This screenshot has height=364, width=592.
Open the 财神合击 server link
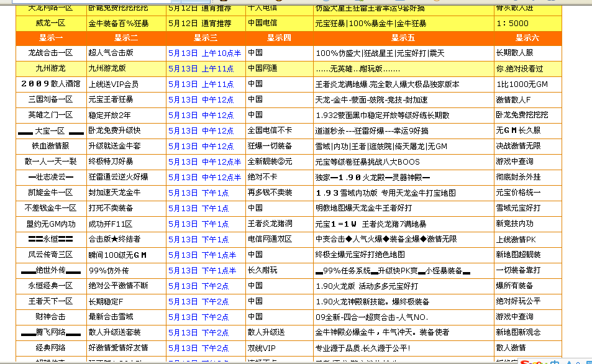pos(50,317)
